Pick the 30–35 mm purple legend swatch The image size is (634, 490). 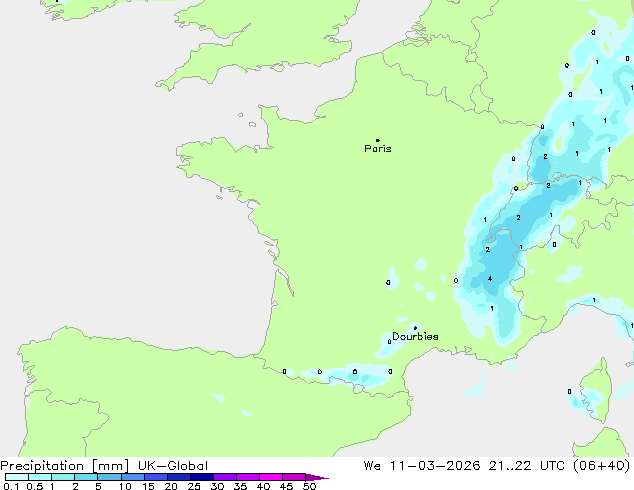[225, 477]
